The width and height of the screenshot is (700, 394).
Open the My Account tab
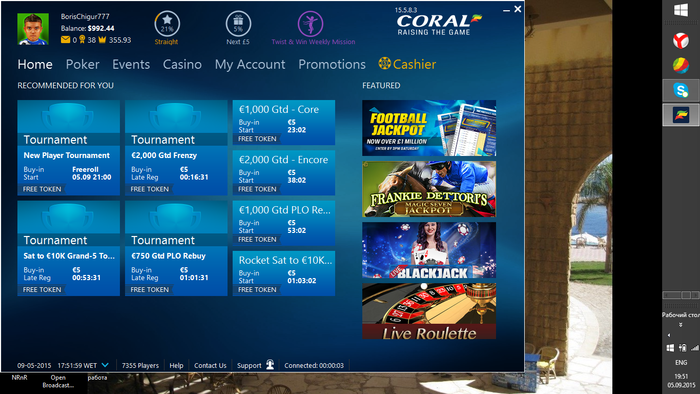click(250, 64)
